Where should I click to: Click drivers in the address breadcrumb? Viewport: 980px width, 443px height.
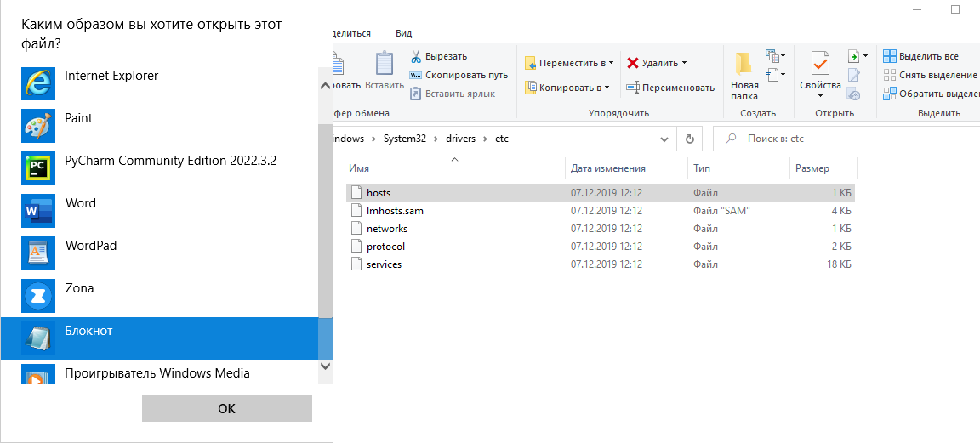pyautogui.click(x=460, y=139)
